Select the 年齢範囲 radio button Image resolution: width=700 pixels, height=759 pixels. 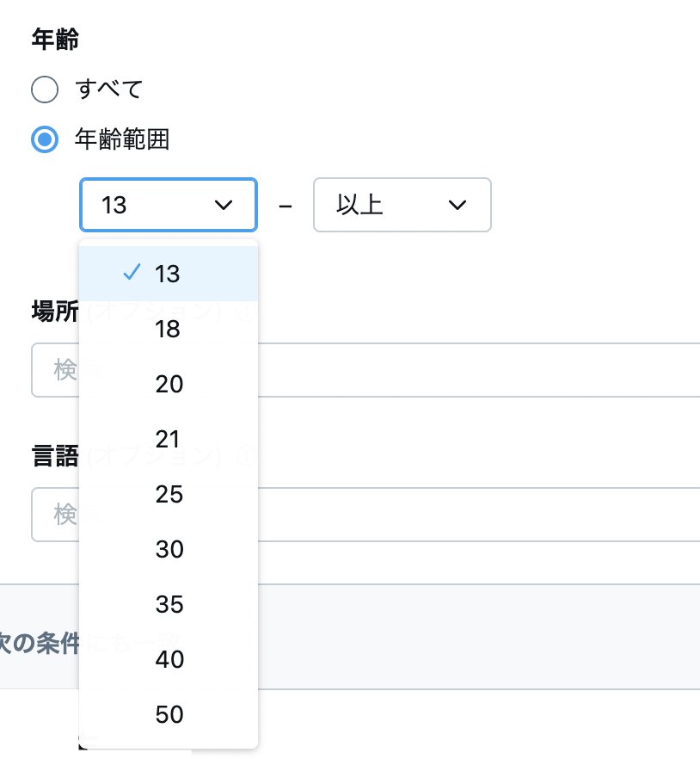tap(45, 139)
